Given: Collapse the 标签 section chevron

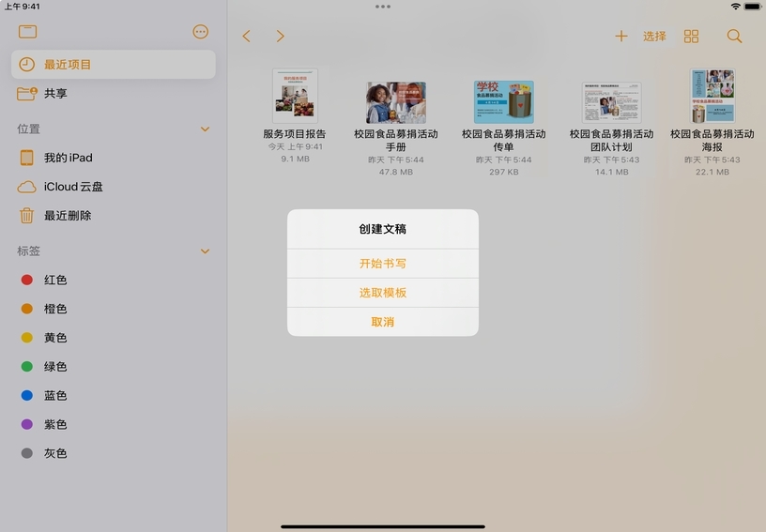Looking at the screenshot, I should 205,251.
